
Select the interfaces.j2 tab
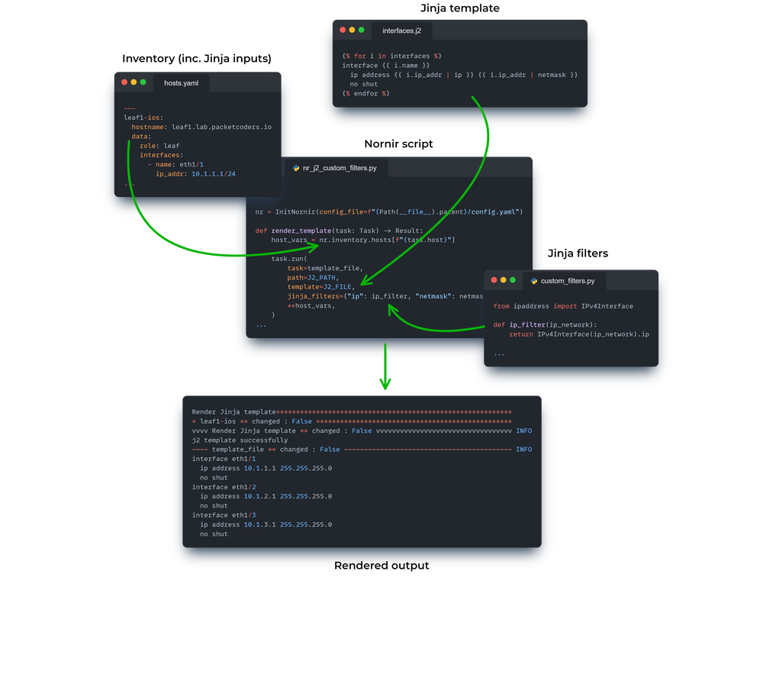(403, 30)
